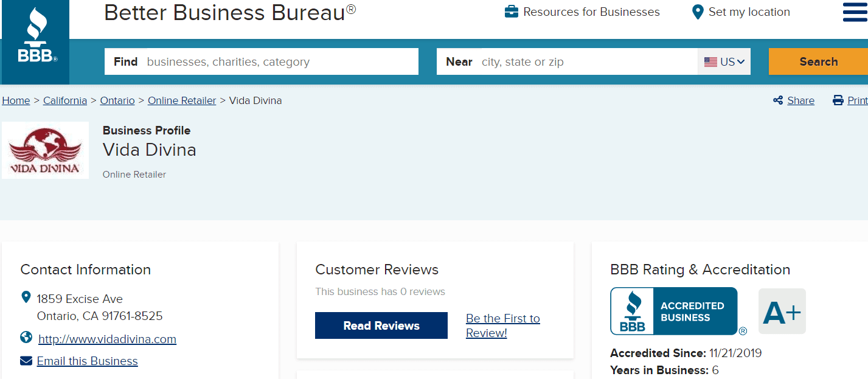This screenshot has width=868, height=379.
Task: Click the BBB Accredited Business seal
Action: tap(674, 311)
